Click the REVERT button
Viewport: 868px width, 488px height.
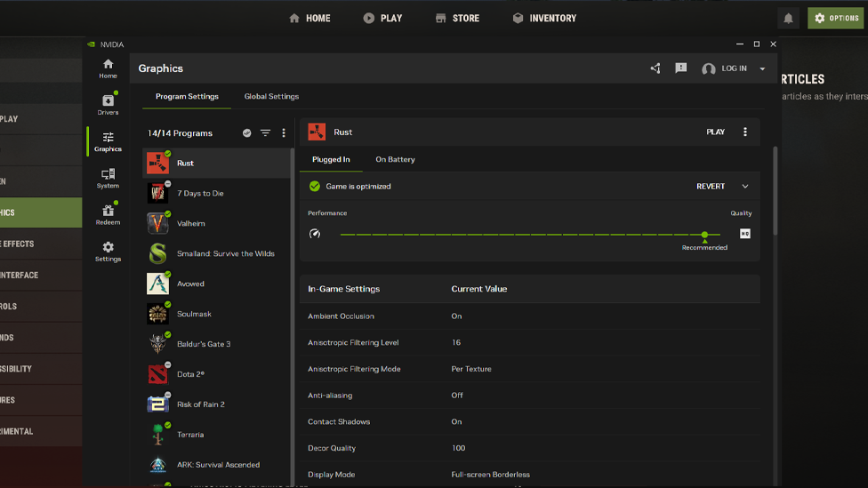point(711,187)
